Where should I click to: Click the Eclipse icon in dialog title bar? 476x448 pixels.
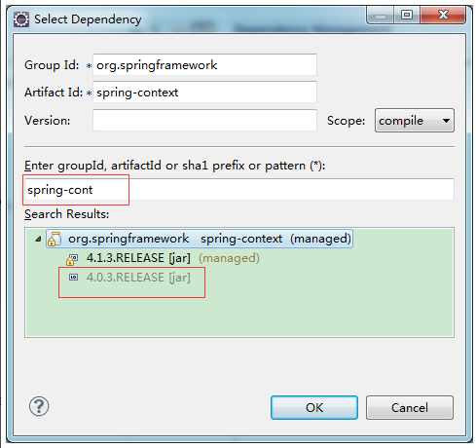click(21, 19)
